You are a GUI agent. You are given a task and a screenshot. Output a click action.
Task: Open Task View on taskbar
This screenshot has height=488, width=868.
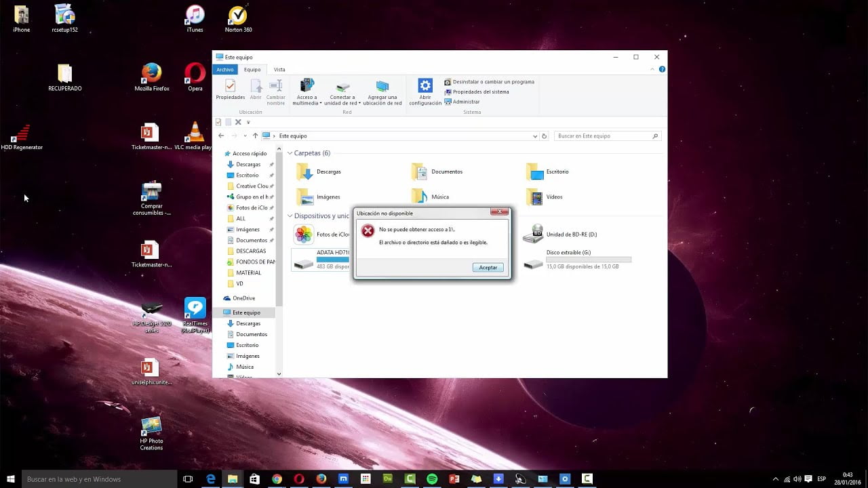click(x=189, y=479)
